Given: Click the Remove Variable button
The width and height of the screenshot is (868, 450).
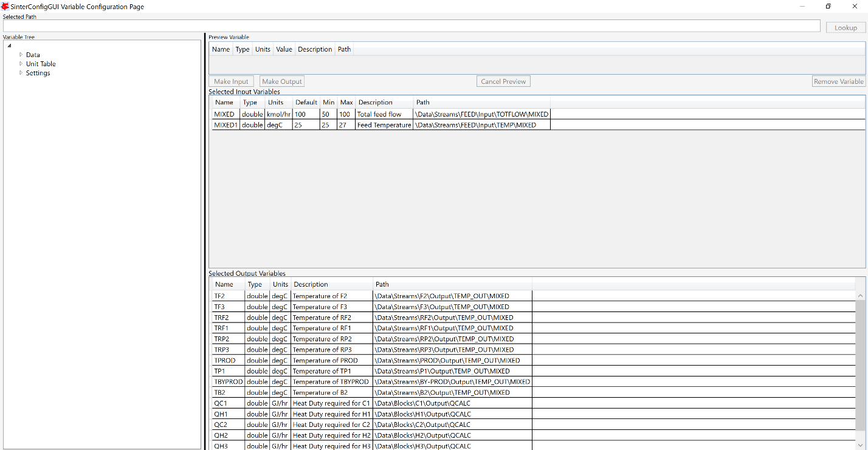Looking at the screenshot, I should (x=839, y=81).
